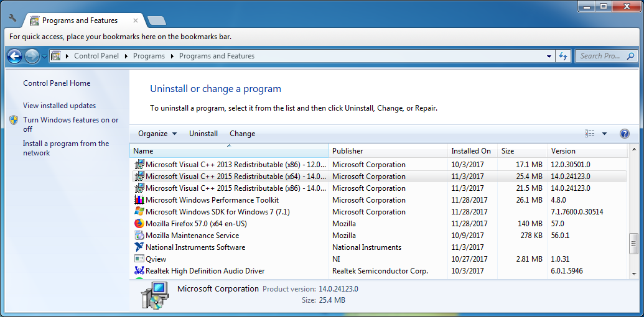The width and height of the screenshot is (644, 317).
Task: Click the Change toolbar button
Action: (x=242, y=134)
